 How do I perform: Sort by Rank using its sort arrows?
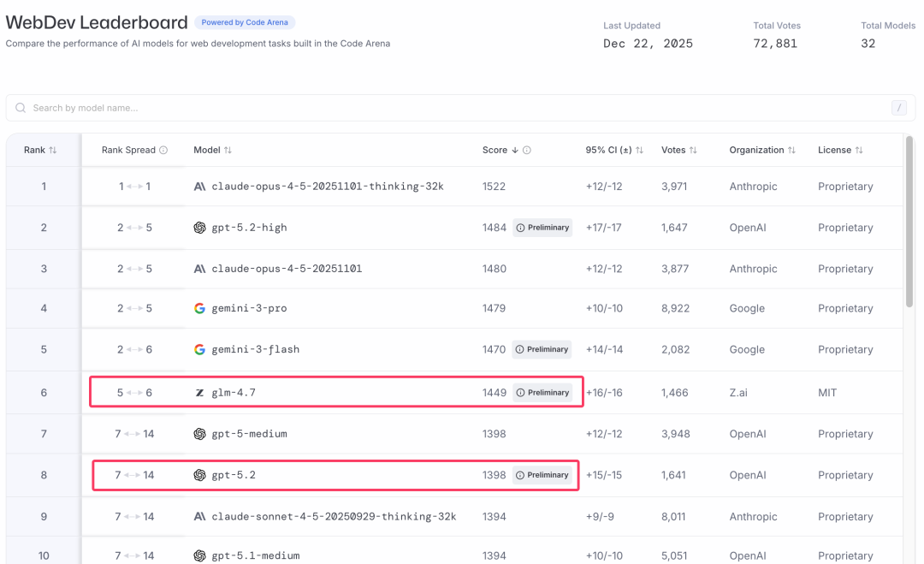click(x=53, y=151)
